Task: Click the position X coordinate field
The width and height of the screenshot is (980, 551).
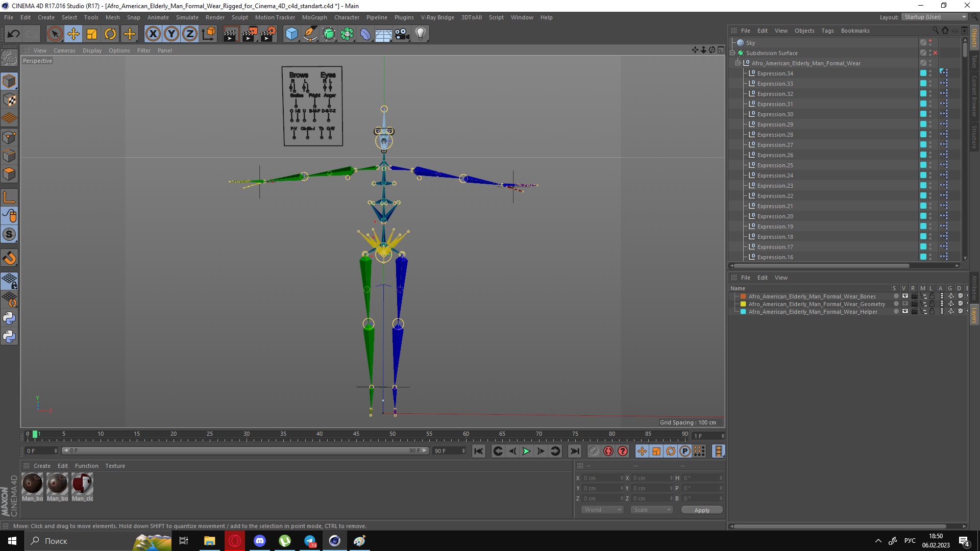Action: (602, 478)
